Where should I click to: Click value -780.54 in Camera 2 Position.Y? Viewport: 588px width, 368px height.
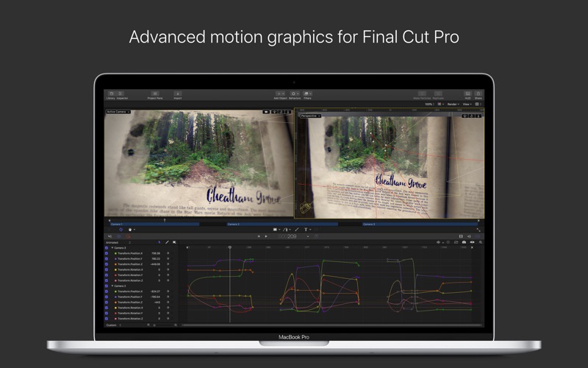pos(155,297)
